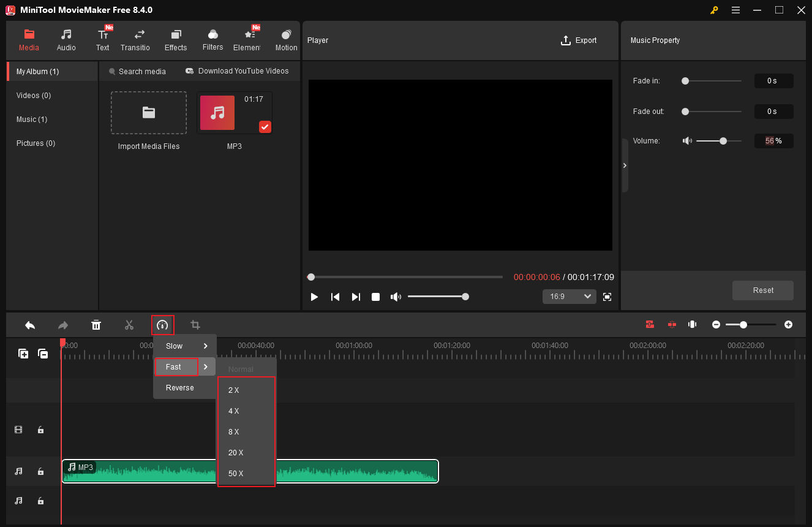812x527 pixels.
Task: Switch to the Music (1) category
Action: tap(32, 119)
